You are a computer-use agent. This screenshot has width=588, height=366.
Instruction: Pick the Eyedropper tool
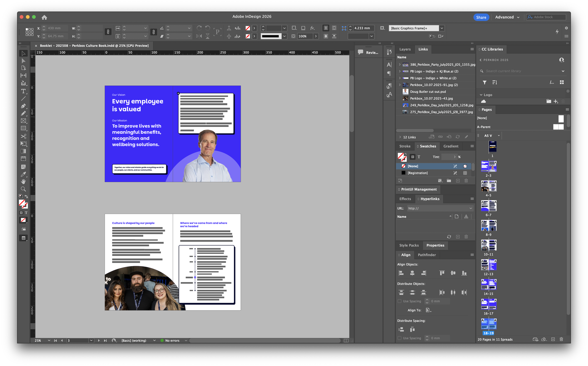pyautogui.click(x=23, y=174)
